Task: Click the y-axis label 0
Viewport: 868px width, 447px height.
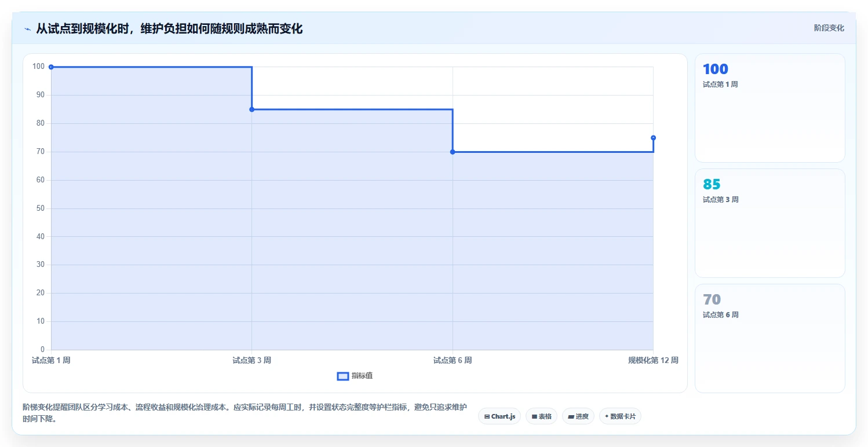Action: pos(43,350)
